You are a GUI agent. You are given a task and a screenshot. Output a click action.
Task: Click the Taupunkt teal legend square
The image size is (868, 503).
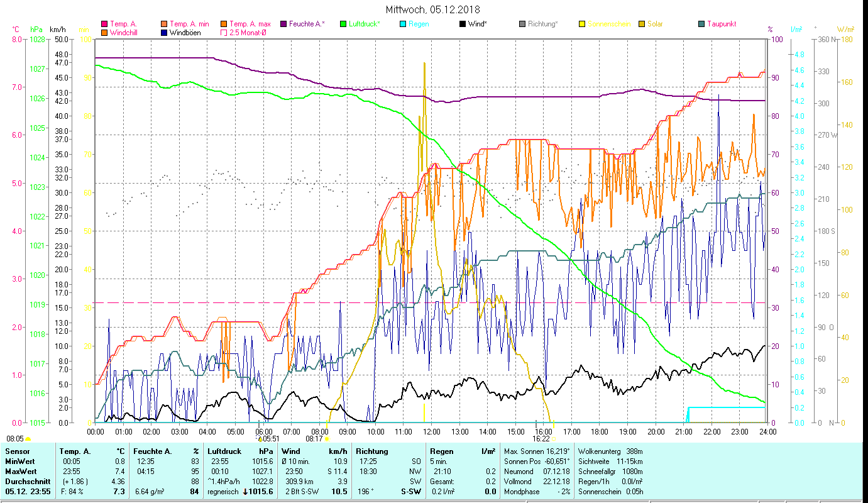pos(701,24)
